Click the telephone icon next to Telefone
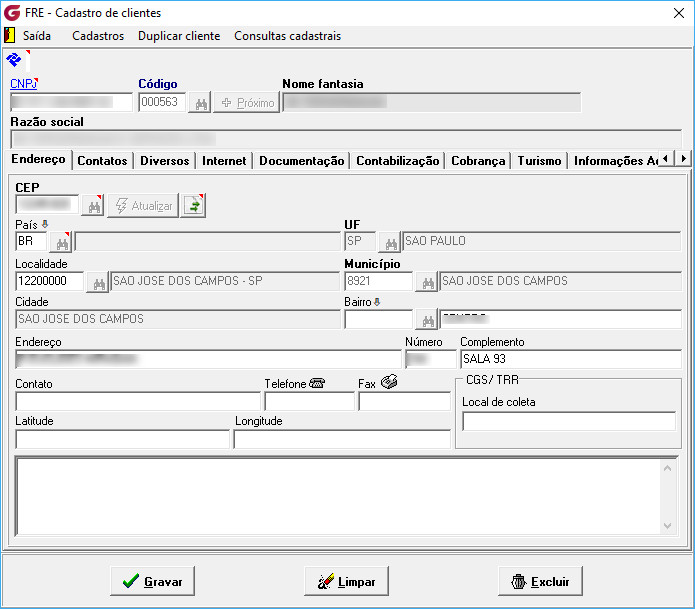This screenshot has height=609, width=695. click(x=317, y=383)
